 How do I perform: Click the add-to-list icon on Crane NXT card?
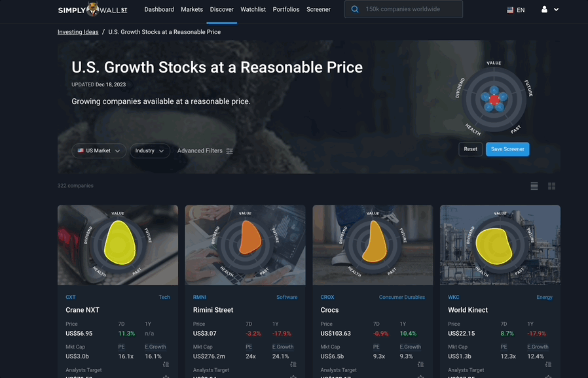click(x=166, y=364)
